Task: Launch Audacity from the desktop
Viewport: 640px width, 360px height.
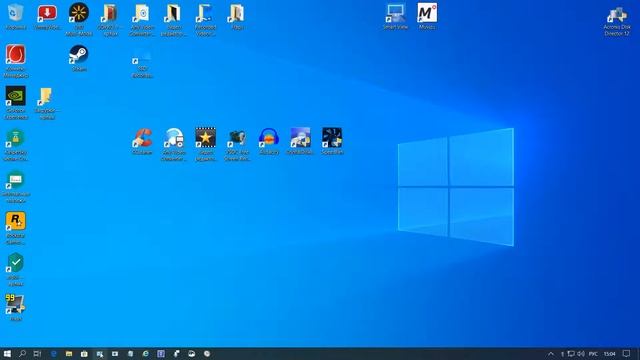Action: click(x=269, y=138)
